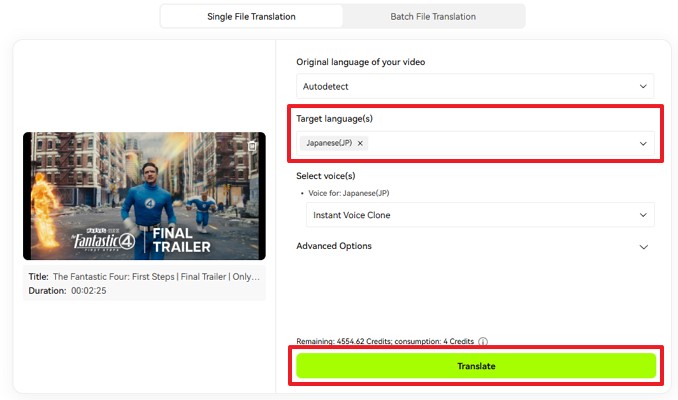Screen dimensions: 678x400
Task: Click the Advanced Options label
Action: (334, 246)
